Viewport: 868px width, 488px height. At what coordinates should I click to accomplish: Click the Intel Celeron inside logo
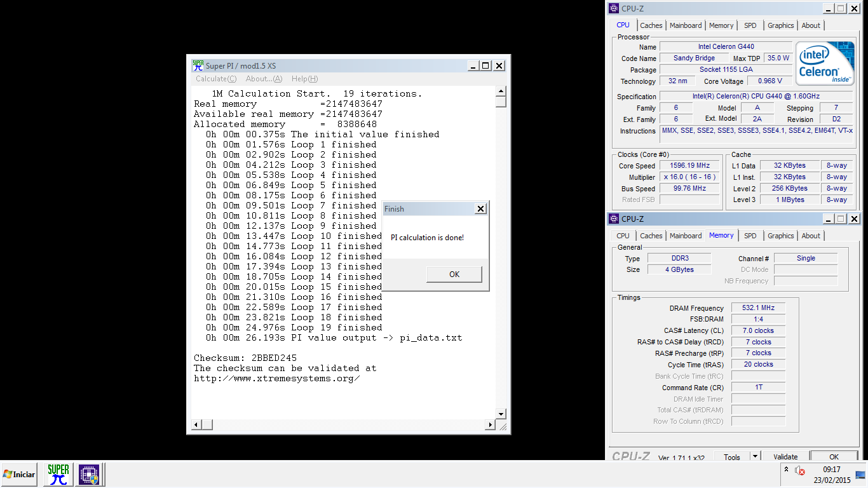tap(826, 64)
